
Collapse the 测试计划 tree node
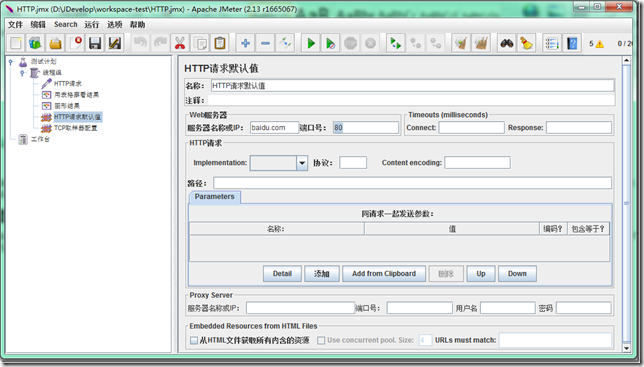(x=11, y=62)
